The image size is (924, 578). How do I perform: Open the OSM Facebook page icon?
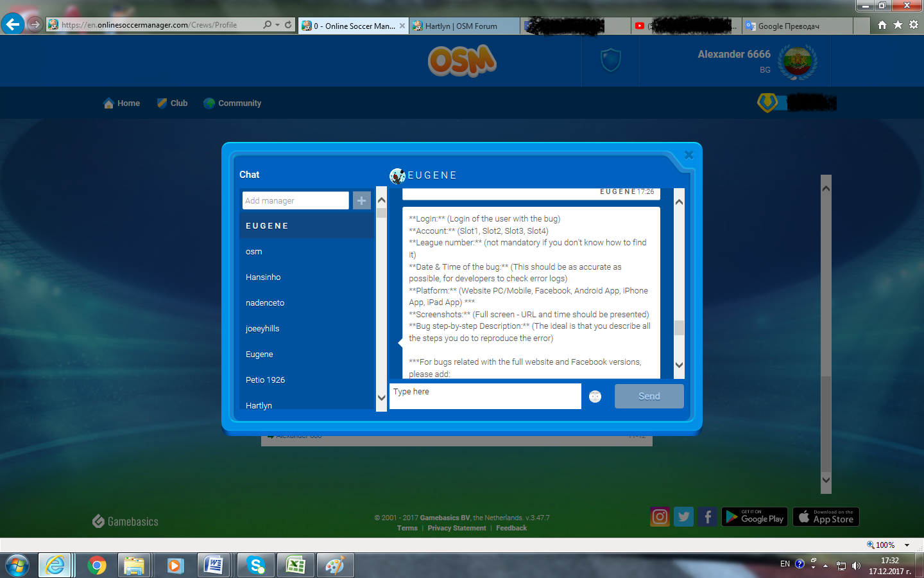click(707, 516)
